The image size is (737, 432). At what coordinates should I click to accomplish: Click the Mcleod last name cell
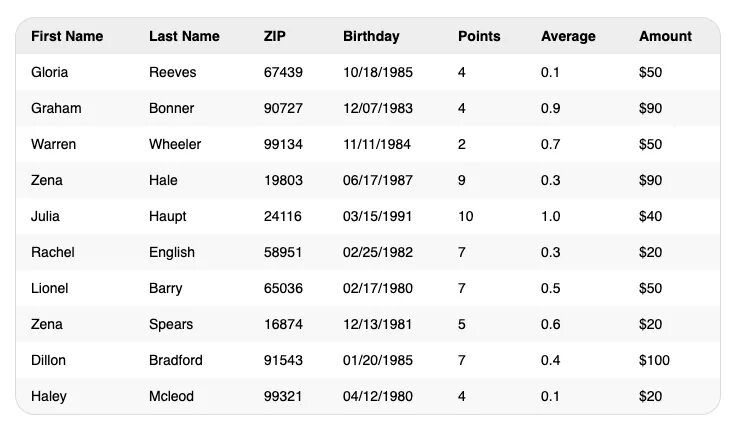click(172, 396)
